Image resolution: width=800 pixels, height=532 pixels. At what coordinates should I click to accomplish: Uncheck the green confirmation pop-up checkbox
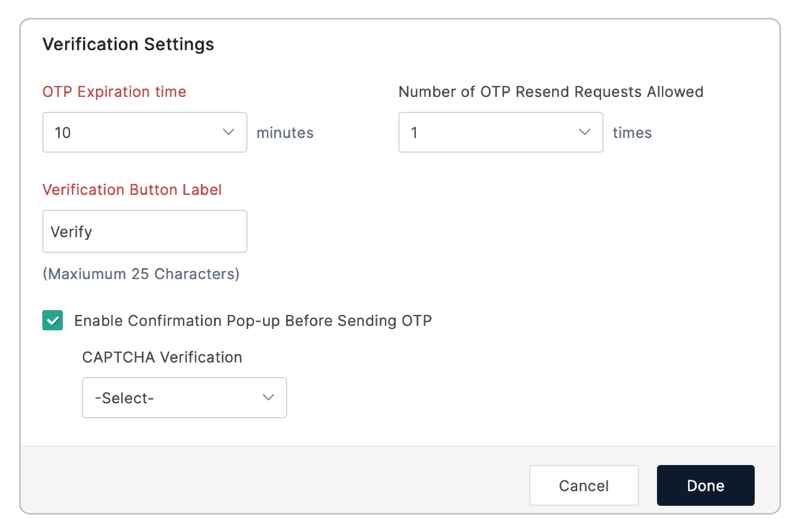click(x=53, y=321)
